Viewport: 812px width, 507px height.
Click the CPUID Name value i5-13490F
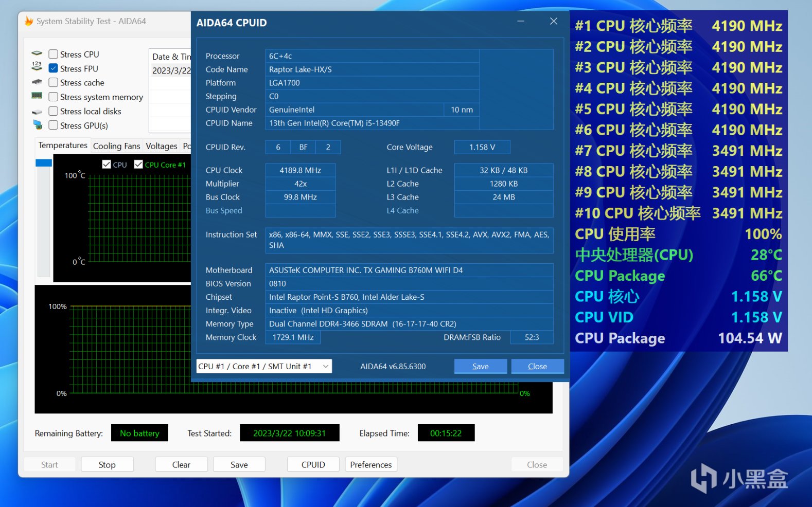373,123
